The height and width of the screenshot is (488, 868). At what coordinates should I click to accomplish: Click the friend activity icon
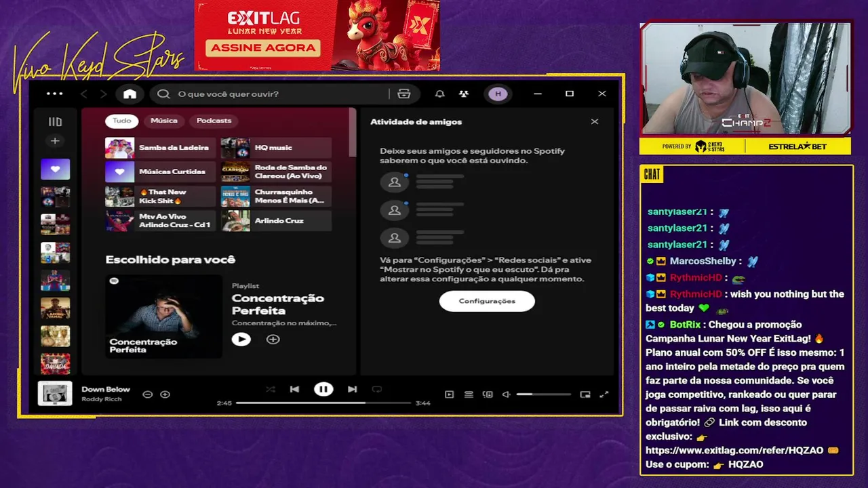[x=464, y=94]
